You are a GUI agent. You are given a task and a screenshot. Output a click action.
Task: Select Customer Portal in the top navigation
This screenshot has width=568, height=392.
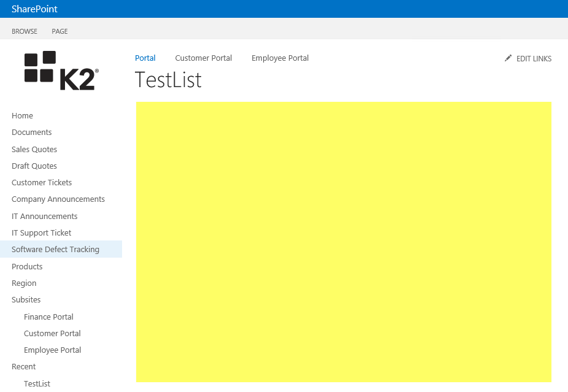pos(204,58)
